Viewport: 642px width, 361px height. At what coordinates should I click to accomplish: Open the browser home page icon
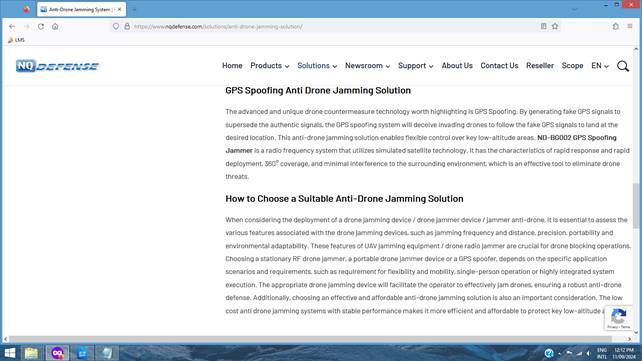click(x=55, y=26)
